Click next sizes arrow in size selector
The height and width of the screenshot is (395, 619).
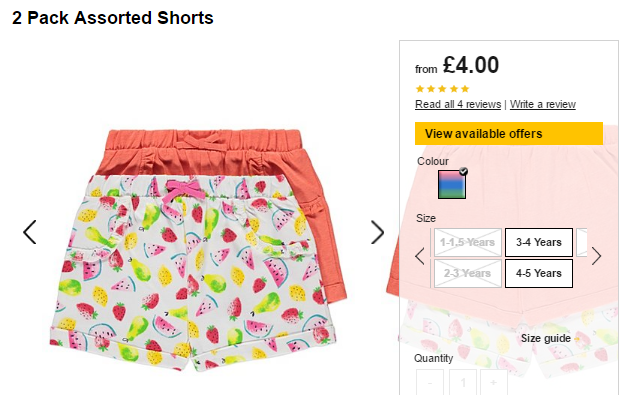pyautogui.click(x=596, y=256)
